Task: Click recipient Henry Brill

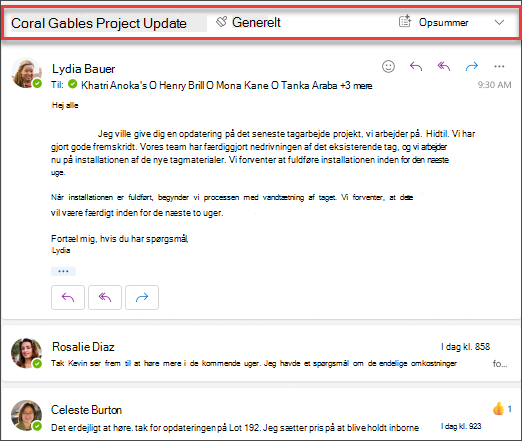Action: click(181, 85)
